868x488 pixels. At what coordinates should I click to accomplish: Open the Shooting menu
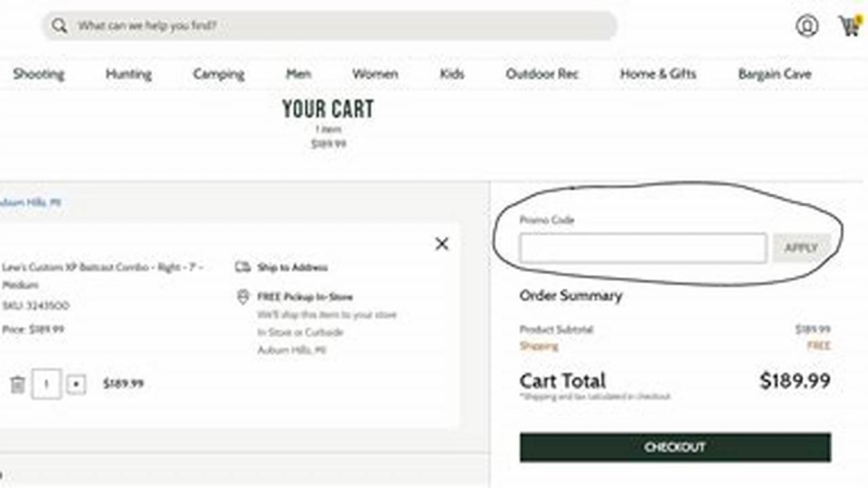tap(39, 74)
